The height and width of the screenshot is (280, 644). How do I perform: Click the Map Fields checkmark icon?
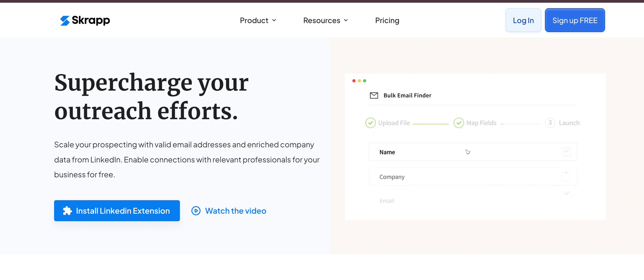459,123
